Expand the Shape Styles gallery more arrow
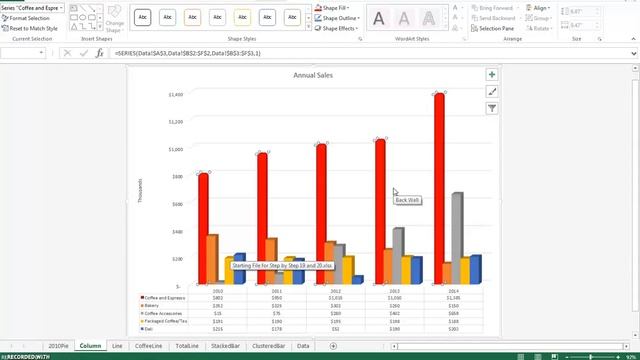 point(308,27)
